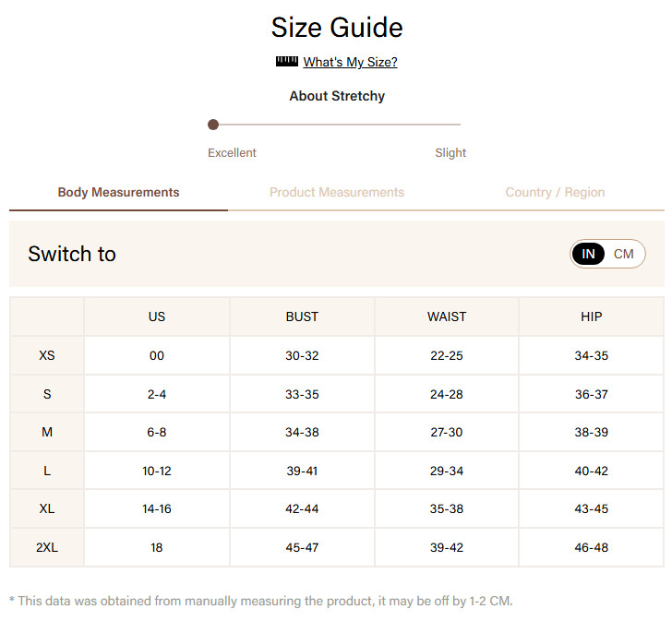
Task: Click hip value 46-48
Action: (x=592, y=547)
